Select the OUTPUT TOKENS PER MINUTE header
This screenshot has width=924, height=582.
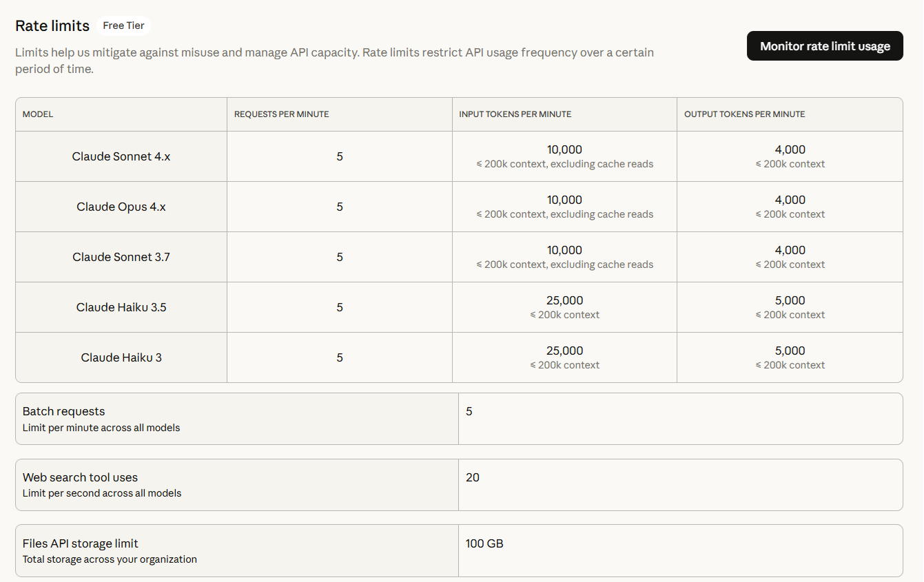point(744,114)
